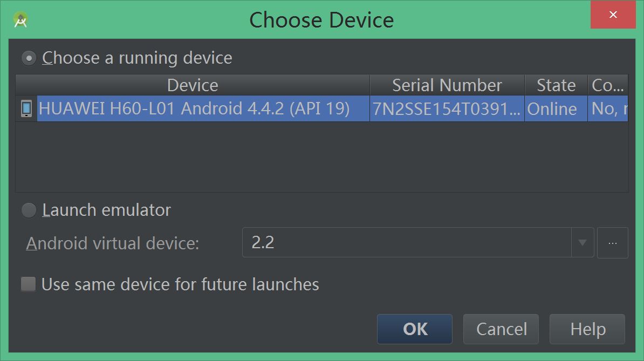This screenshot has height=361, width=644.
Task: Click the truncated Co... column header
Action: 608,85
